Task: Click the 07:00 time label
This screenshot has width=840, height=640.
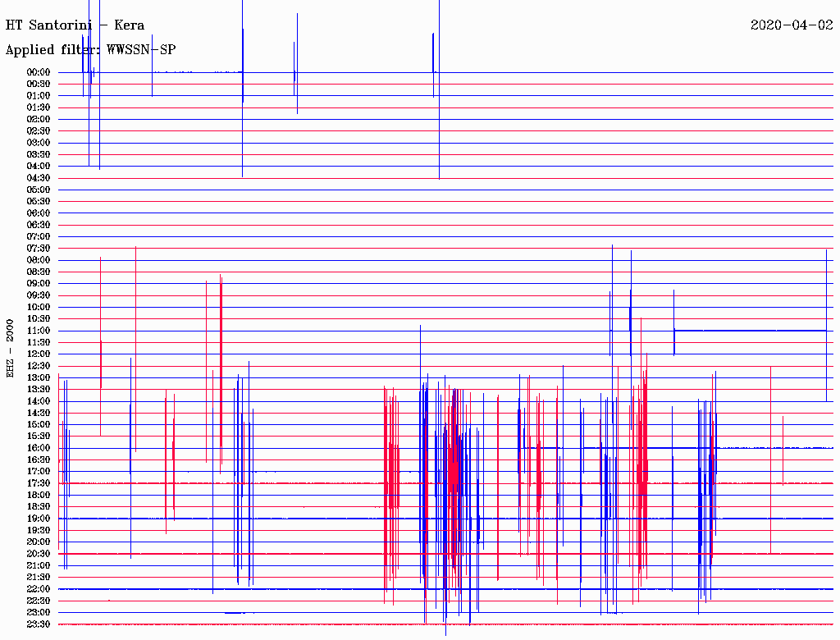Action: point(39,237)
